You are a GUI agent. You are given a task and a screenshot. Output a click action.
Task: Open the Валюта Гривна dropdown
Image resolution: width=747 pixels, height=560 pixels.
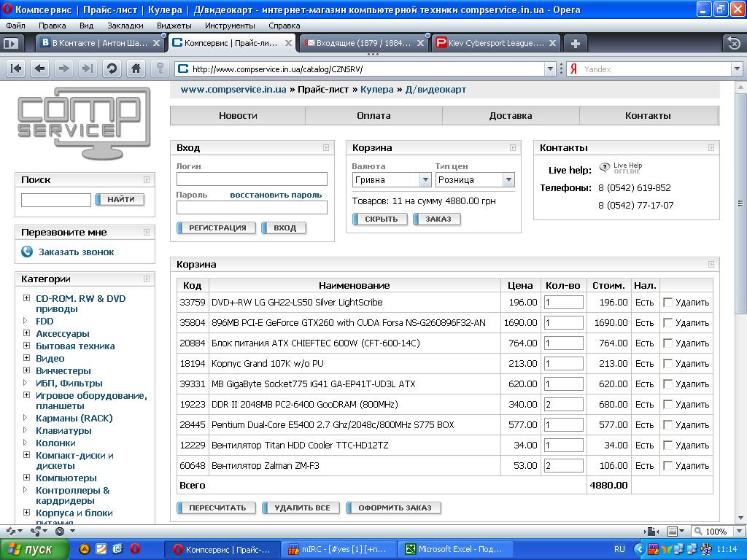tap(425, 180)
